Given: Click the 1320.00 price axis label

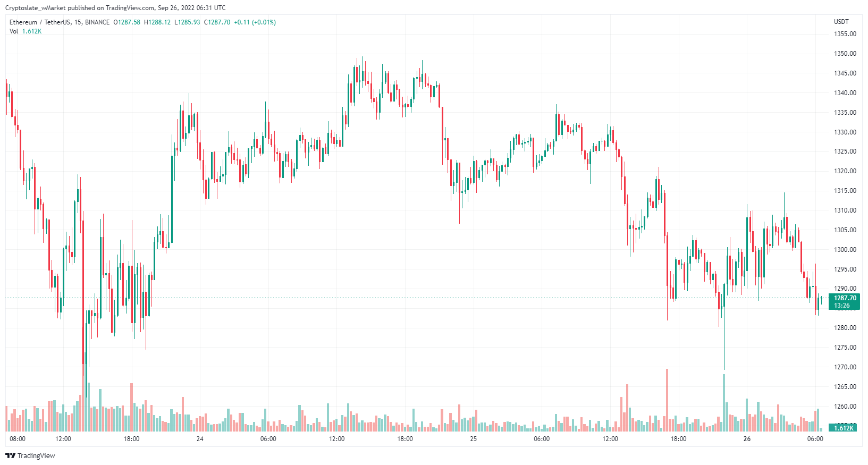Looking at the screenshot, I should 845,171.
